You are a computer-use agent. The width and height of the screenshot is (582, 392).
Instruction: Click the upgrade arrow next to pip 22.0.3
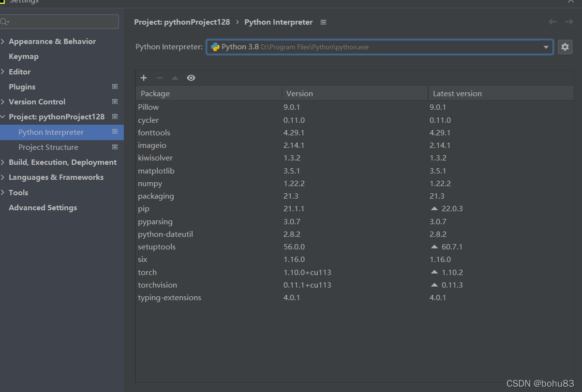pos(434,209)
